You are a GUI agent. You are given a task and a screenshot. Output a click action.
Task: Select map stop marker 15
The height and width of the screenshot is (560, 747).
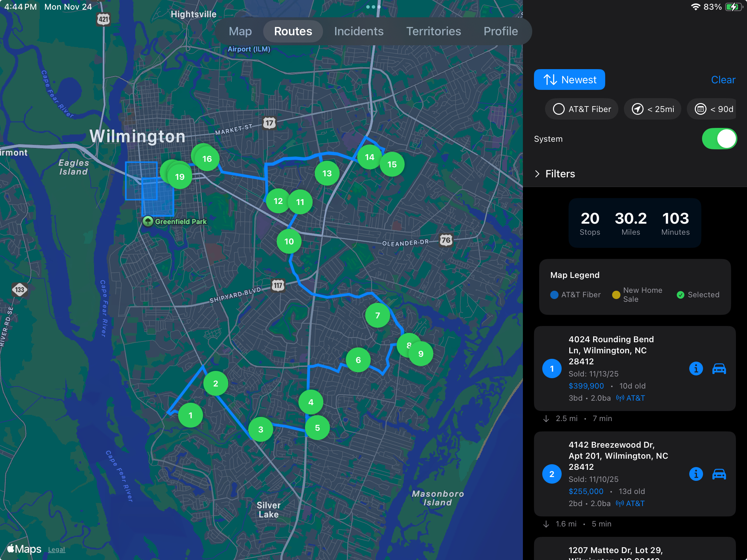[392, 165]
